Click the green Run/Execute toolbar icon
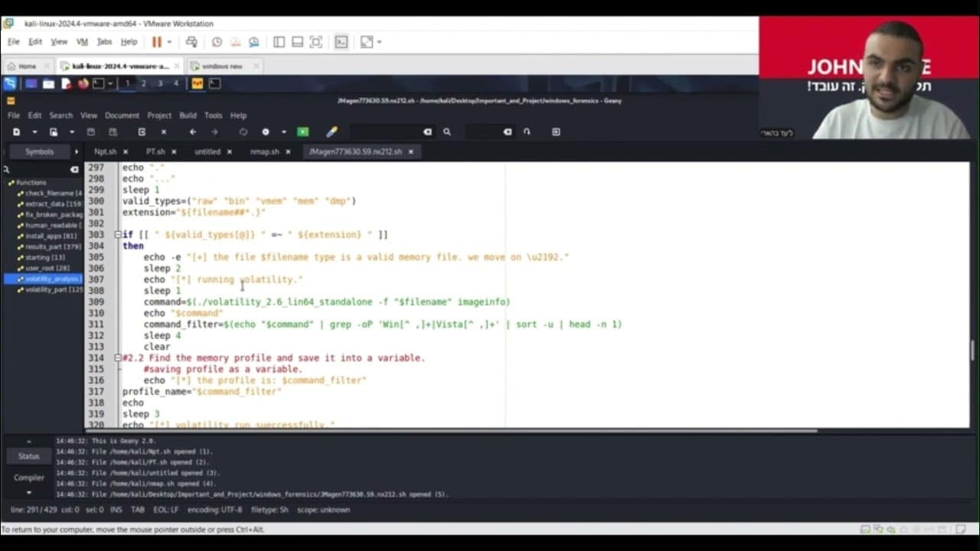This screenshot has width=980, height=551. point(303,132)
